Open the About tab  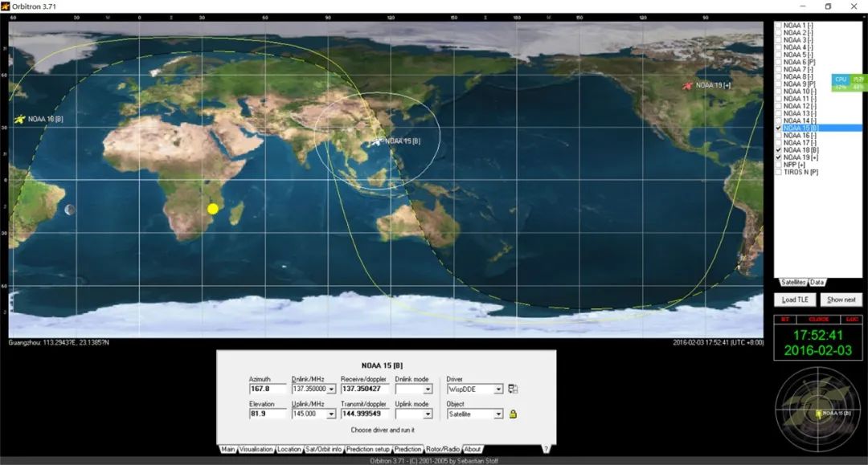click(473, 449)
